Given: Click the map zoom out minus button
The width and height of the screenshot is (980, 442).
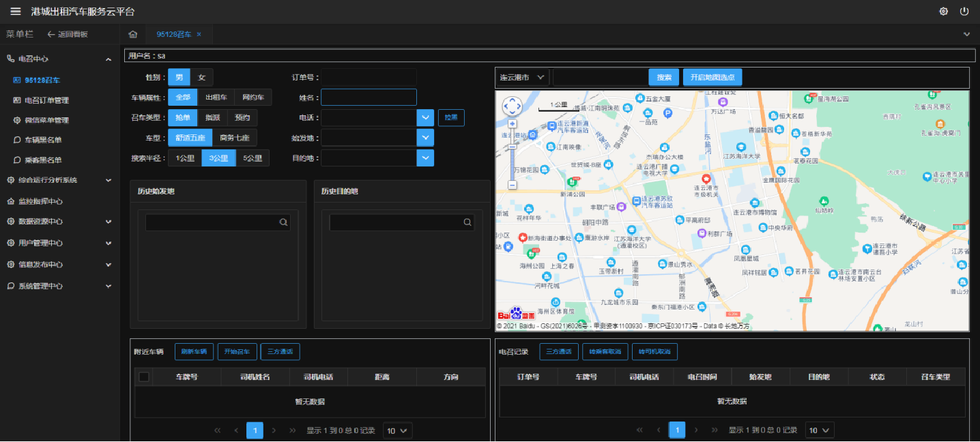Looking at the screenshot, I should tap(513, 185).
